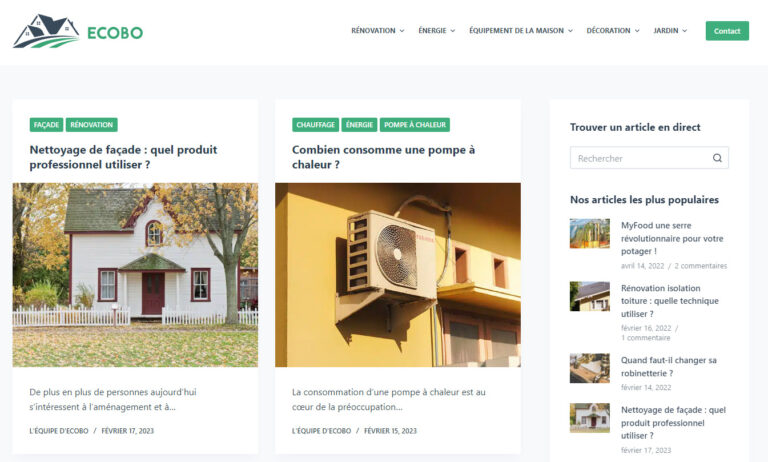Click the white house featured image
The width and height of the screenshot is (768, 462).
135,275
